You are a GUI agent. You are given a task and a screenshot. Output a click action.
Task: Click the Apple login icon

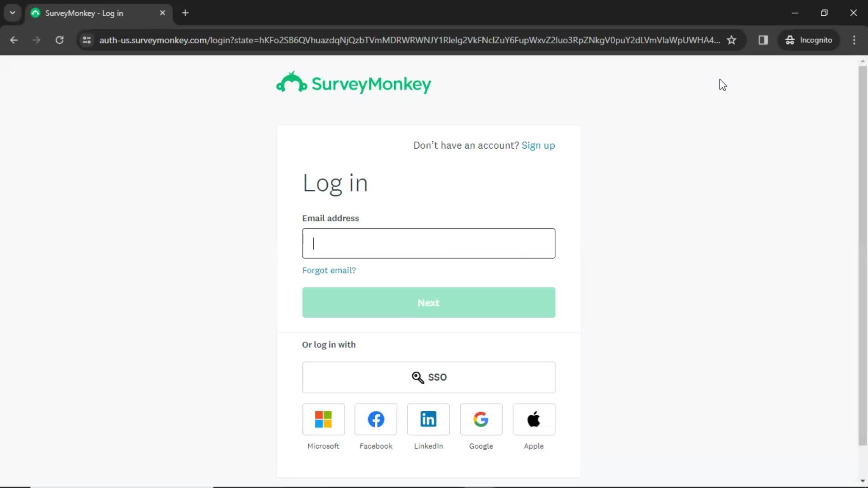533,419
